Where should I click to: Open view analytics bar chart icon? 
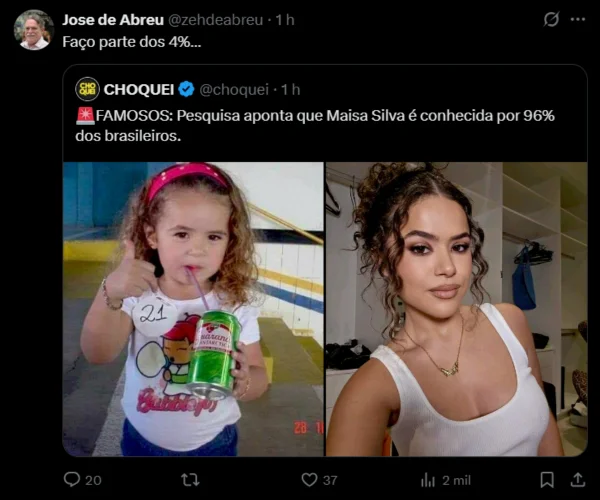(x=428, y=480)
